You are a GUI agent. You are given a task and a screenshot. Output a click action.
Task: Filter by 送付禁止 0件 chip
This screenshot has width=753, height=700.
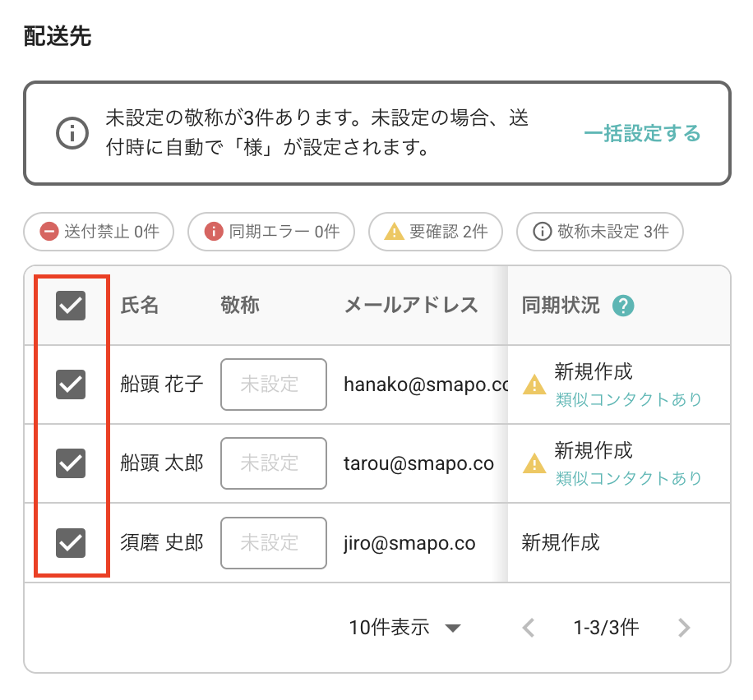click(99, 232)
